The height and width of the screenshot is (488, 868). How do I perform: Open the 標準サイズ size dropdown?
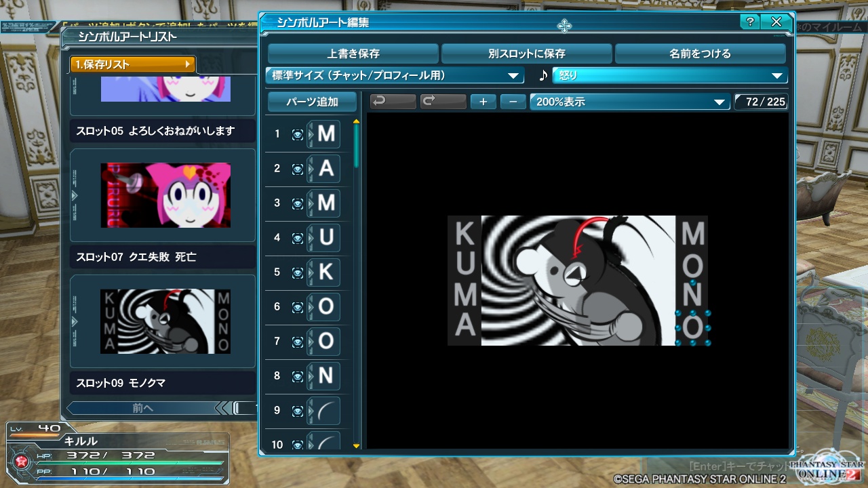point(395,75)
